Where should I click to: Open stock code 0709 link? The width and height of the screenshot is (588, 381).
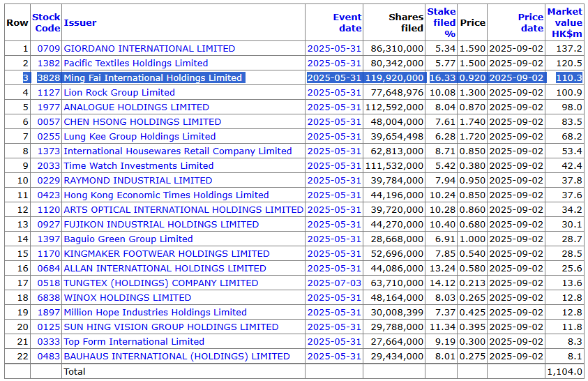(x=49, y=48)
